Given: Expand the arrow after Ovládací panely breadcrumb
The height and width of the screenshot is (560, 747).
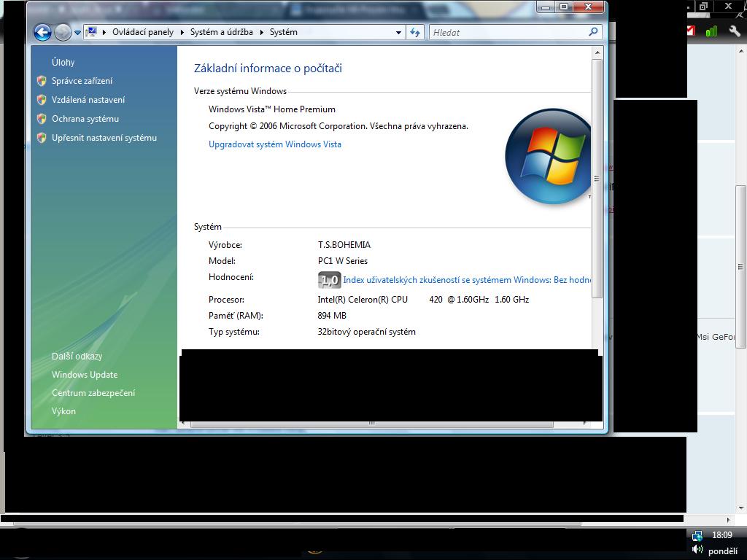Looking at the screenshot, I should coord(182,32).
